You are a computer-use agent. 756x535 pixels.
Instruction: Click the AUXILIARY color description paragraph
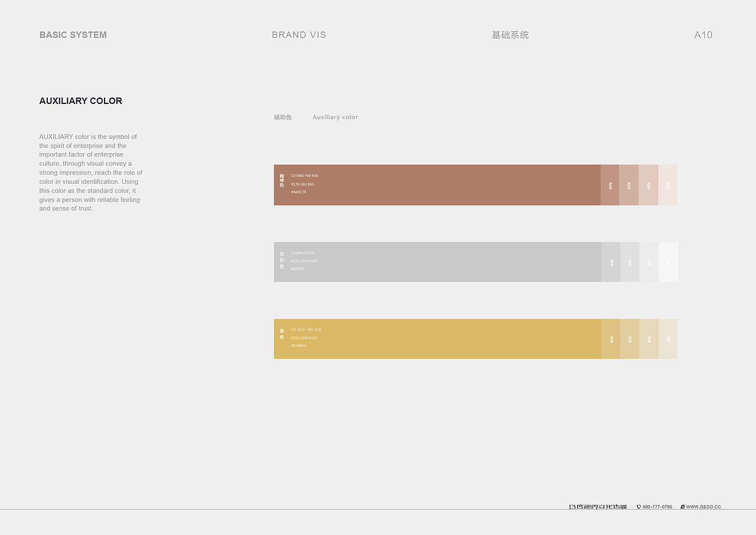pos(91,173)
